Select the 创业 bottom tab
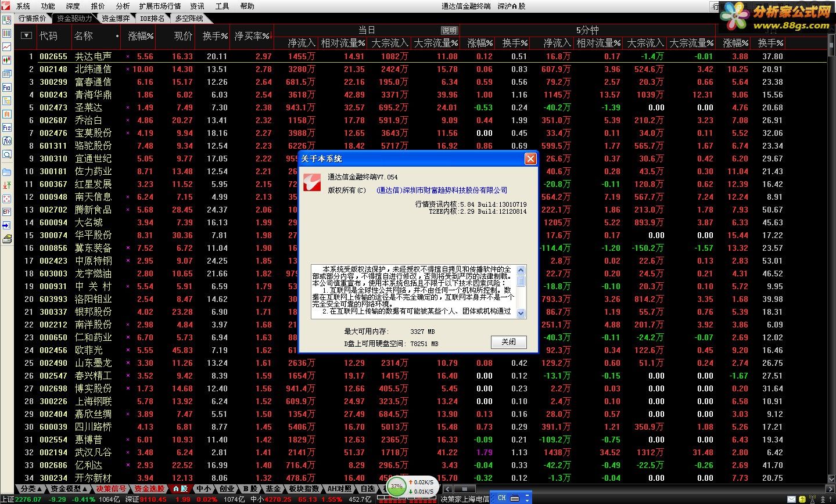 pyautogui.click(x=227, y=489)
